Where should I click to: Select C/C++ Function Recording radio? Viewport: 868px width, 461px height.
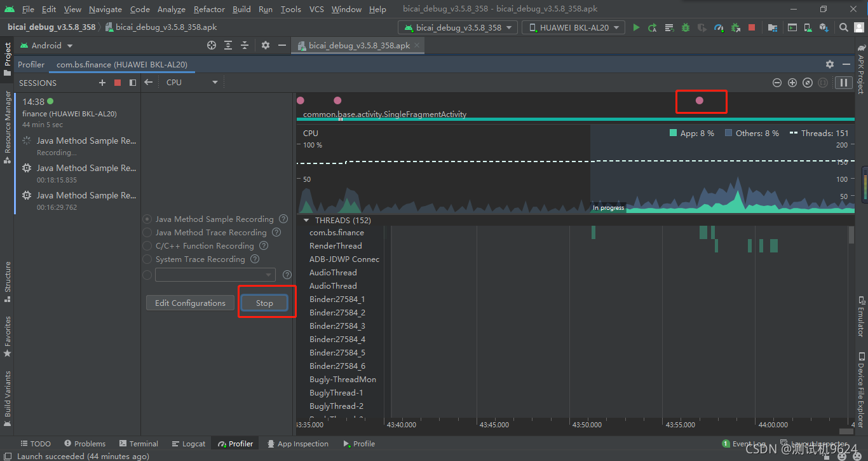147,245
